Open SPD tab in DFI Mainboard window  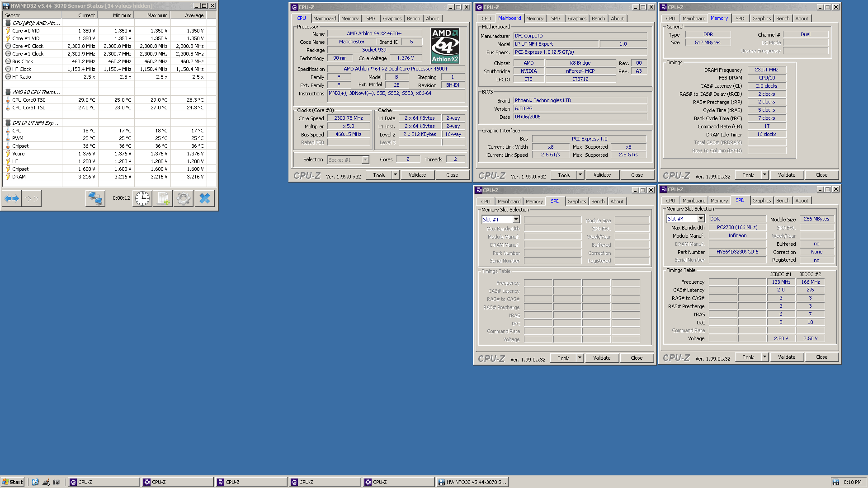(555, 19)
